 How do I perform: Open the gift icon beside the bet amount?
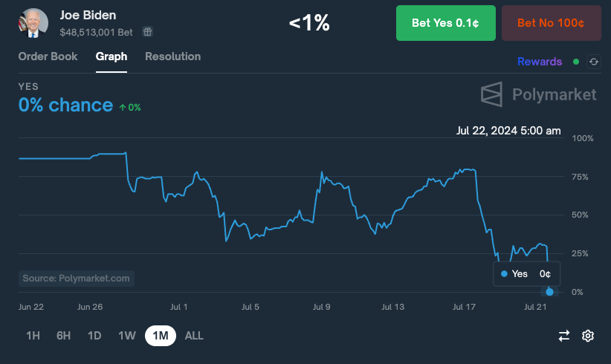[147, 31]
